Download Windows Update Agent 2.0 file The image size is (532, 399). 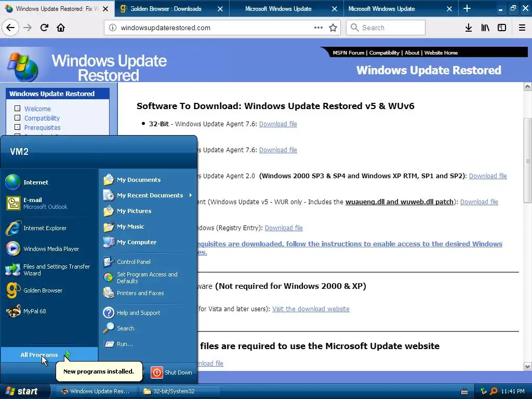click(x=487, y=176)
